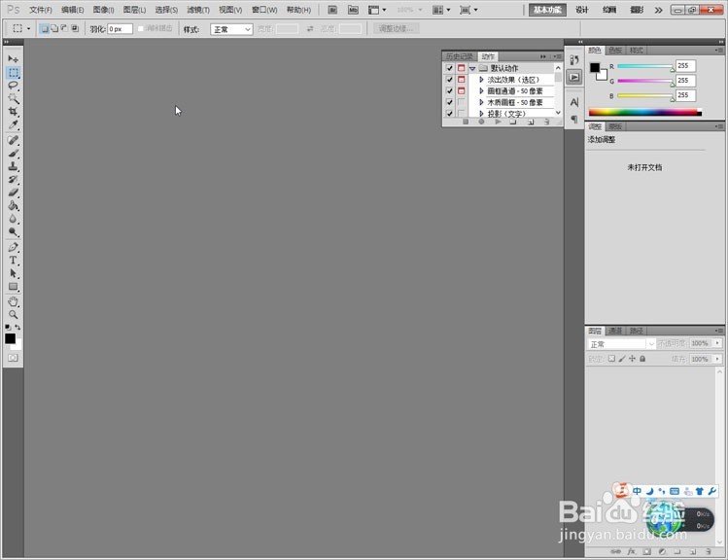728x560 pixels.
Task: Select the Paint Bucket tool
Action: click(13, 205)
